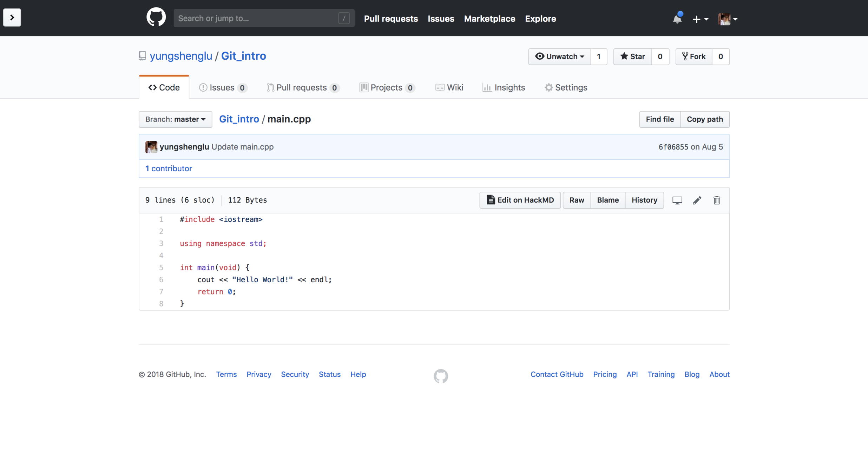Open the Unwatch dropdown
868x474 pixels.
click(x=559, y=57)
